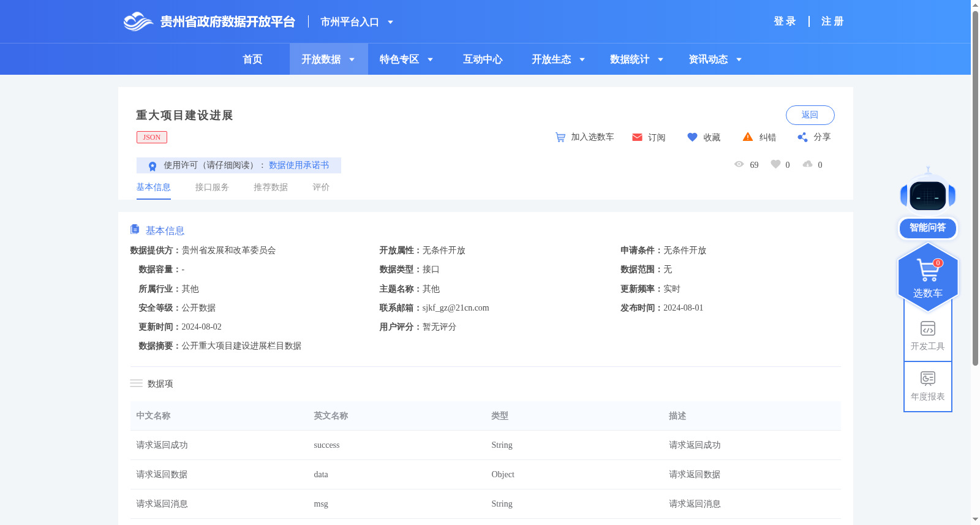The image size is (980, 525).
Task: Click the envelope icon for 订阅
Action: coord(637,137)
